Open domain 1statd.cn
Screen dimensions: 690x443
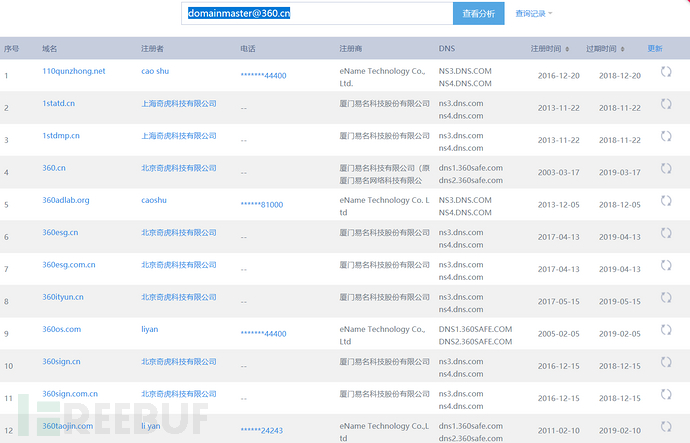pyautogui.click(x=59, y=103)
